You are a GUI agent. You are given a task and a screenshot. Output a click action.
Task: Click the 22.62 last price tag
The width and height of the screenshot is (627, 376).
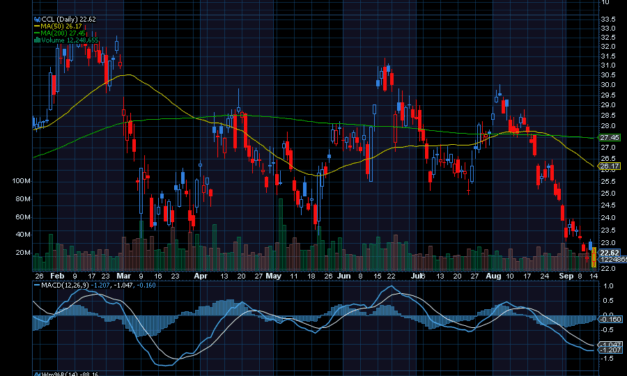point(610,252)
